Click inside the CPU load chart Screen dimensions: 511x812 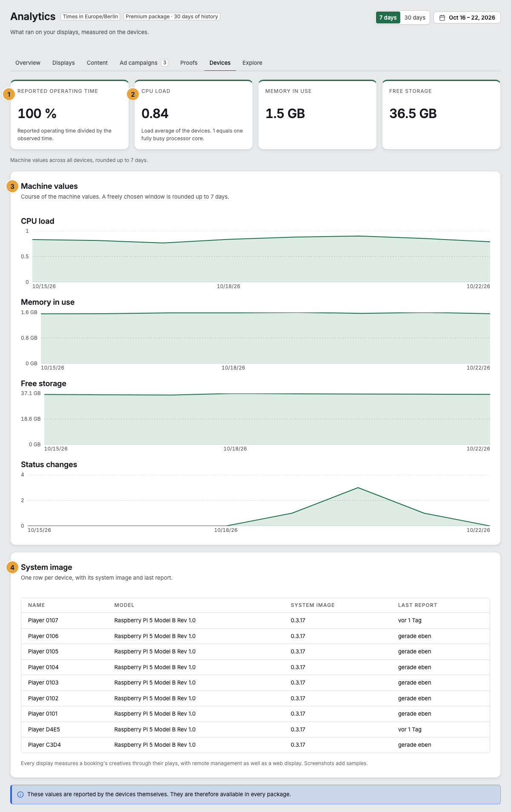[x=261, y=257]
